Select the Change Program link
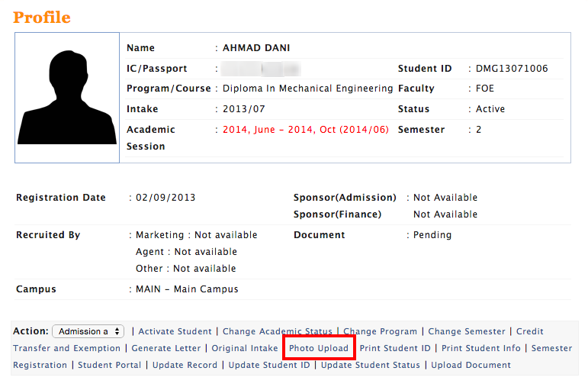Screen dimensions: 588x387 (381, 331)
